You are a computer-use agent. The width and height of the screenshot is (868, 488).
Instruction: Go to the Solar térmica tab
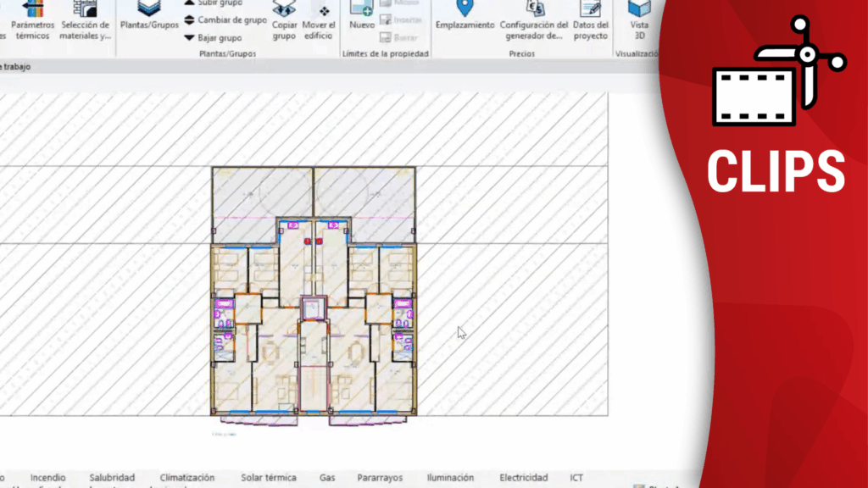268,478
